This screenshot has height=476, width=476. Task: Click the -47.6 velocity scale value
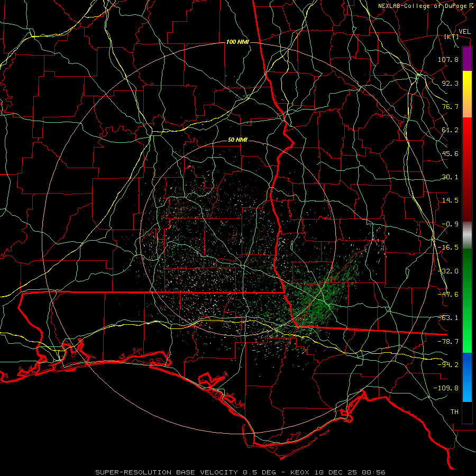click(x=448, y=295)
